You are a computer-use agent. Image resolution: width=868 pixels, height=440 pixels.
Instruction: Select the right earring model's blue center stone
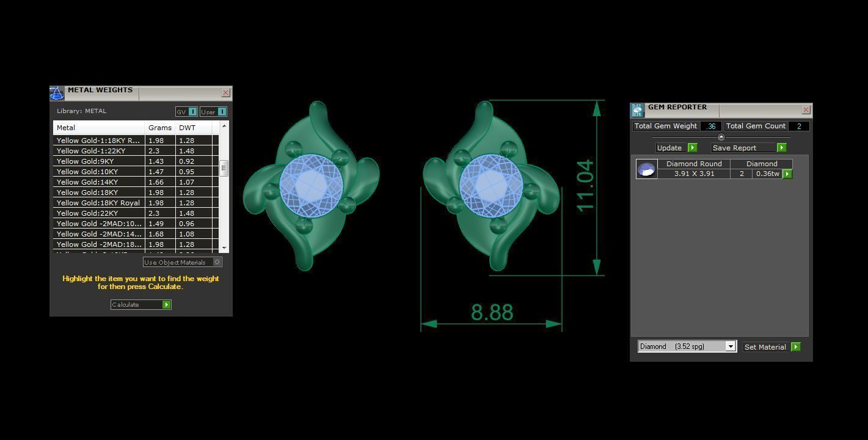coord(491,185)
